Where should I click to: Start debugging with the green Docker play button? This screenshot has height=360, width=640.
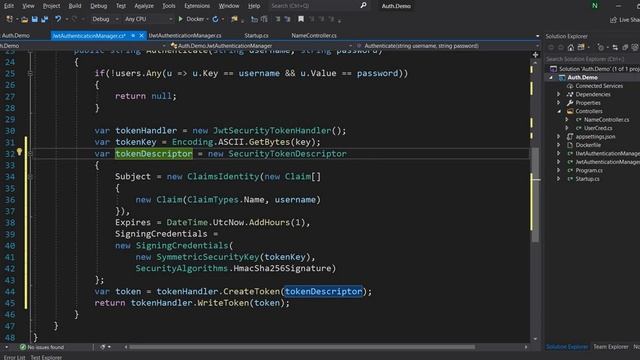(180, 19)
